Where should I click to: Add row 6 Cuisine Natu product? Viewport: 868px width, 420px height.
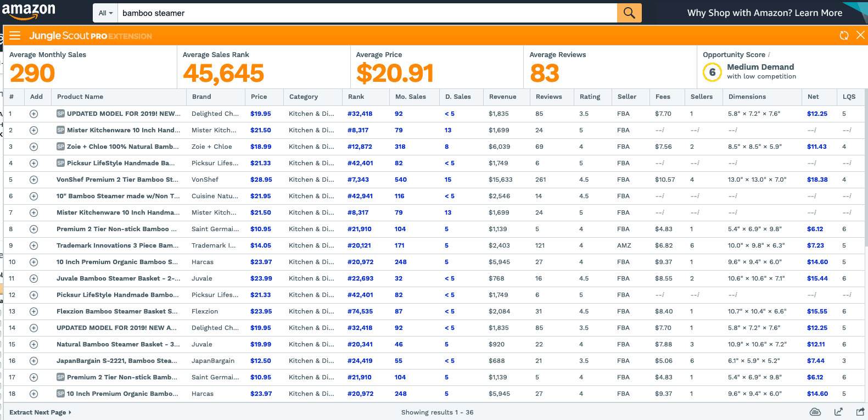click(33, 196)
